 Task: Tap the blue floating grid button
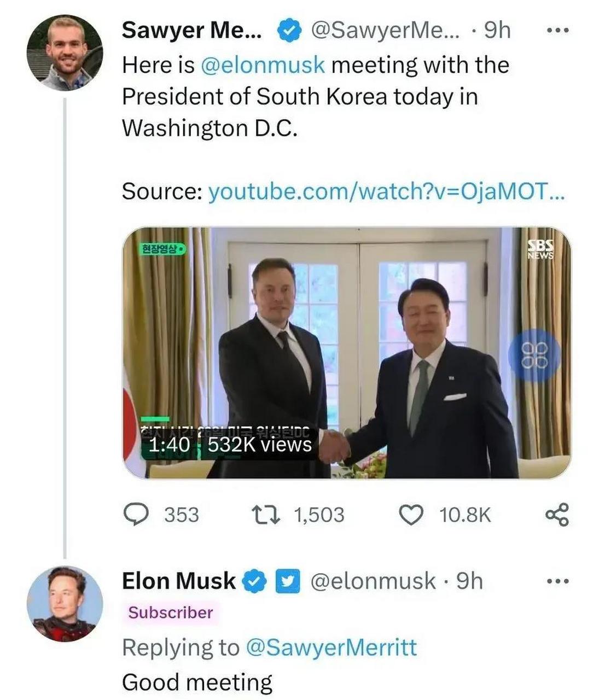pyautogui.click(x=534, y=355)
